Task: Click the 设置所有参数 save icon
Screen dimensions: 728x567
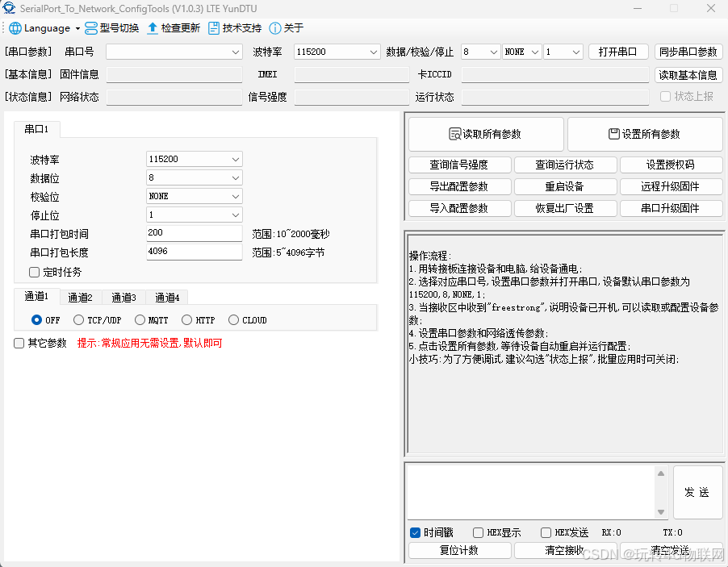Action: coord(613,134)
